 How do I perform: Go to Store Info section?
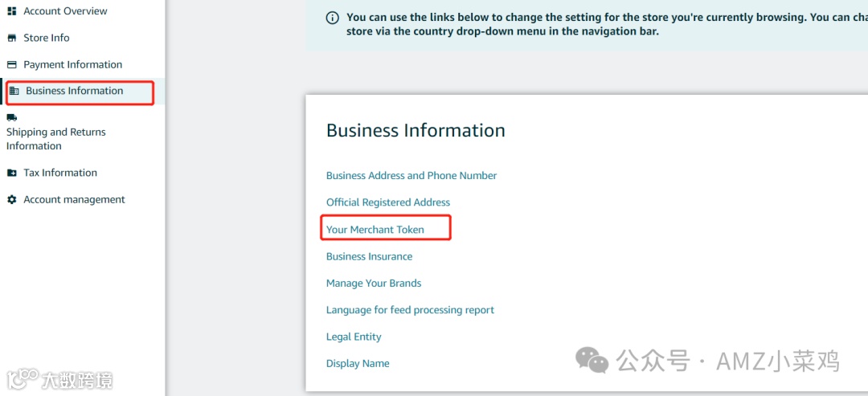47,39
